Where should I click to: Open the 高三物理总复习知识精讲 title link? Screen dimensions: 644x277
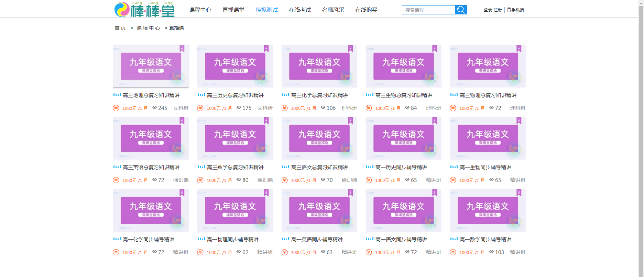coord(488,95)
